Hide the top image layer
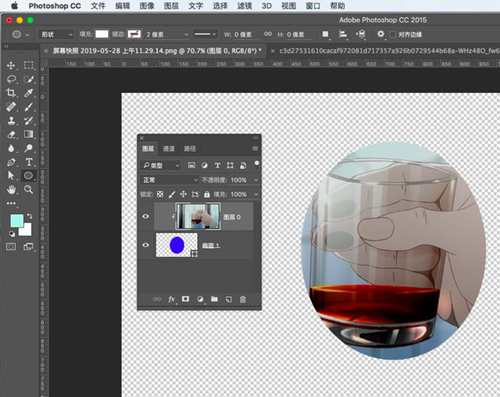The width and height of the screenshot is (500, 397). (x=146, y=216)
